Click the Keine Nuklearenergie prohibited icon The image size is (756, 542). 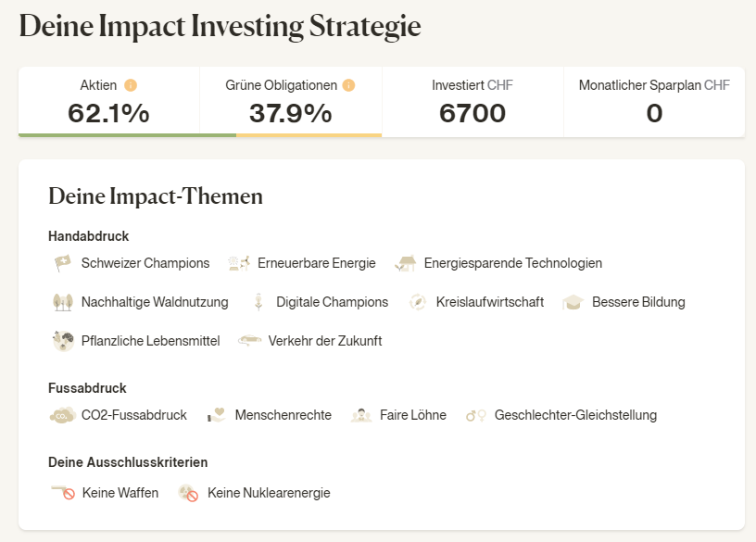click(188, 493)
